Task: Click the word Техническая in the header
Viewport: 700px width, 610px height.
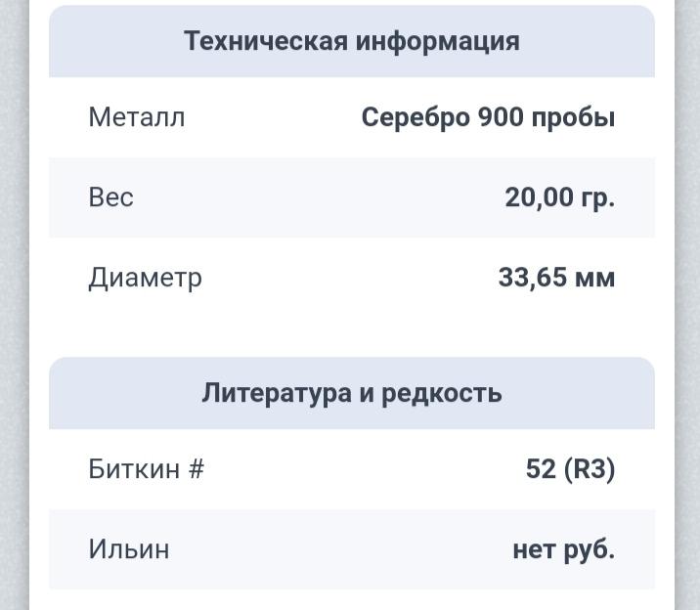Action: pyautogui.click(x=266, y=41)
